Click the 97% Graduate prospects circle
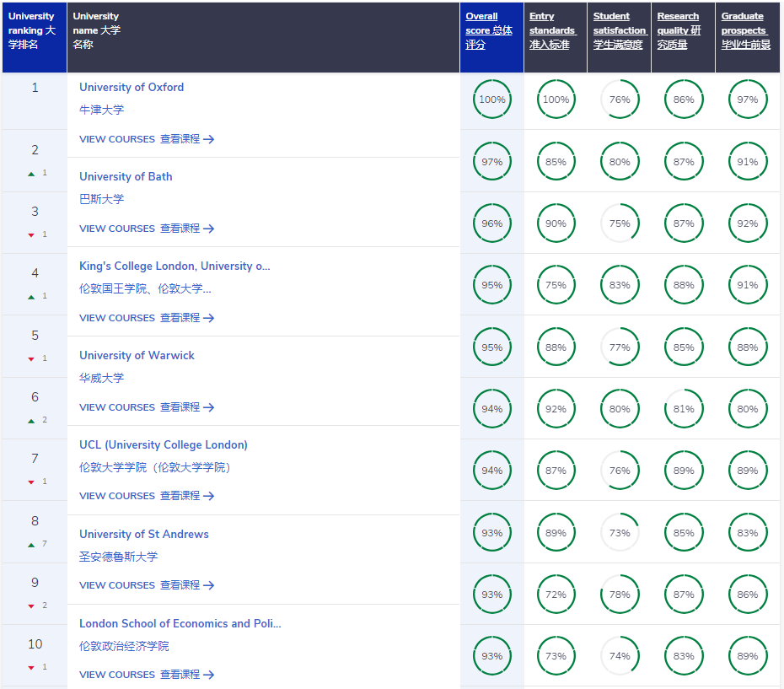This screenshot has width=784, height=689. tap(747, 100)
